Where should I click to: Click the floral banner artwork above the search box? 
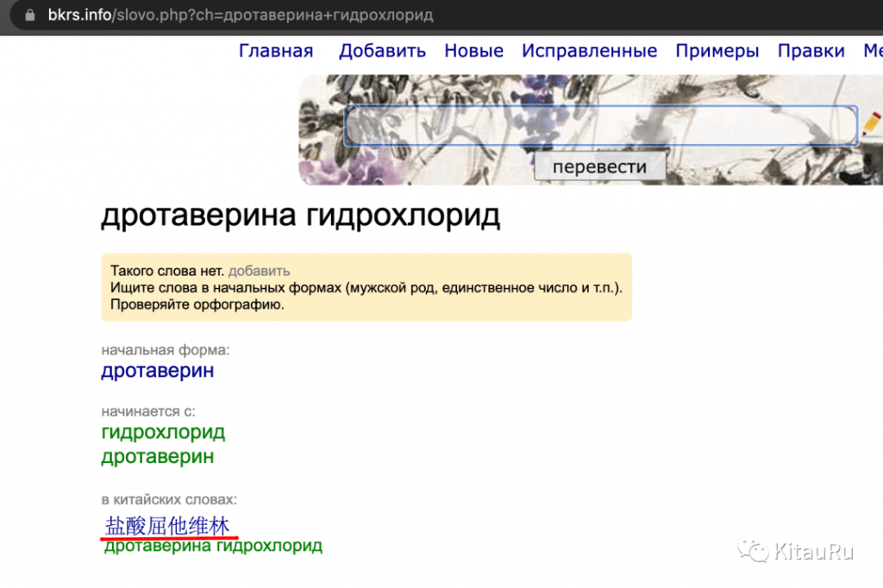(431, 86)
